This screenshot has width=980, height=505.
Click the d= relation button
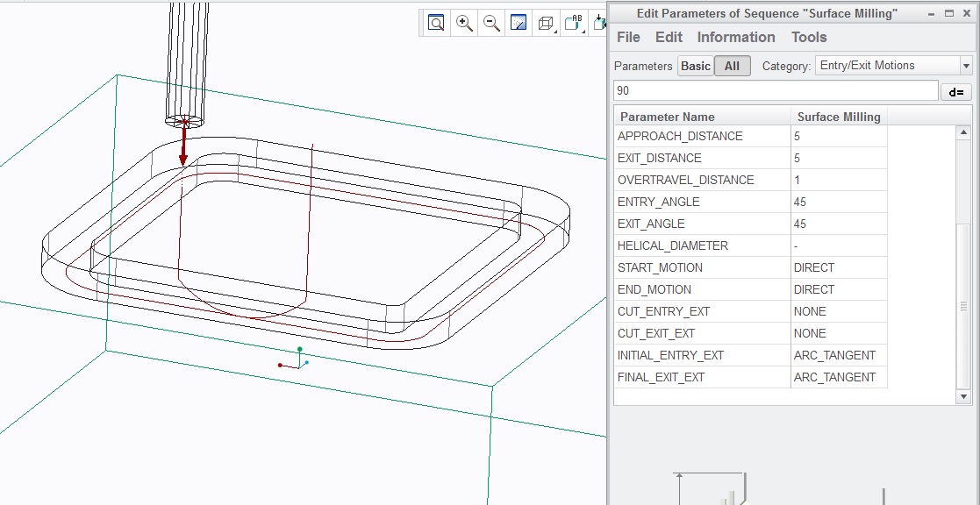tap(956, 92)
